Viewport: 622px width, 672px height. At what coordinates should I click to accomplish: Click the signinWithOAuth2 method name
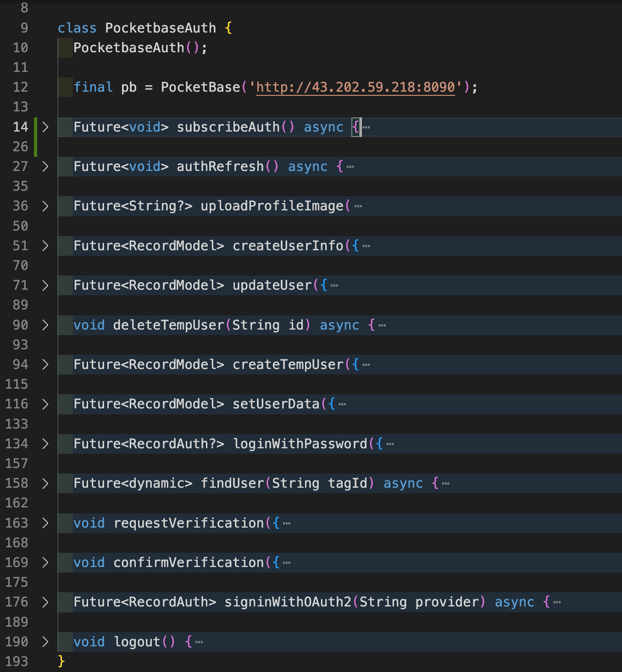(288, 602)
